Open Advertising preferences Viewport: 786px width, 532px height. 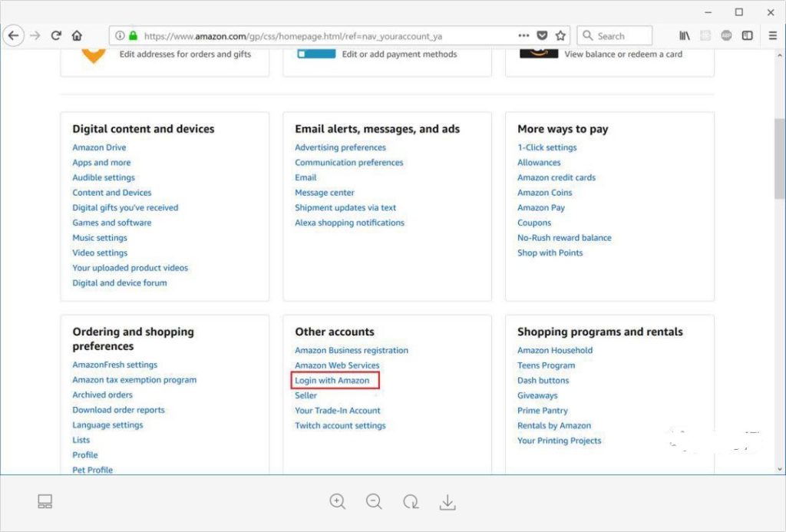point(340,147)
